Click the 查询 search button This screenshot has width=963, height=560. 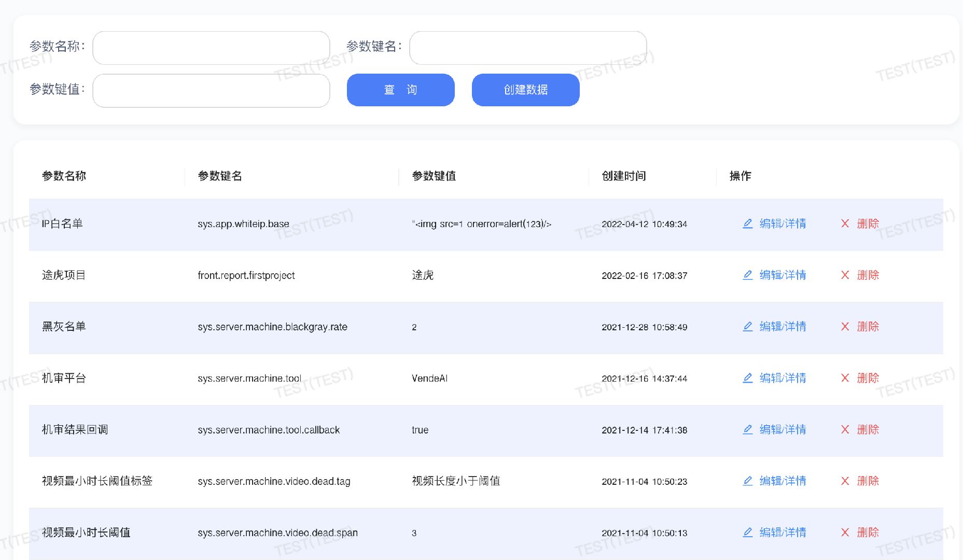(400, 90)
